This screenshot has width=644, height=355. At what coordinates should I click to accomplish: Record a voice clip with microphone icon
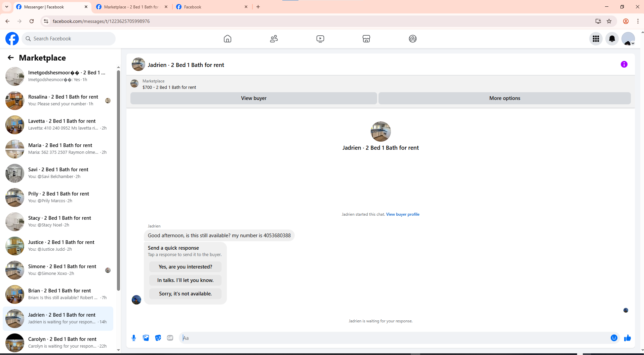pyautogui.click(x=134, y=338)
